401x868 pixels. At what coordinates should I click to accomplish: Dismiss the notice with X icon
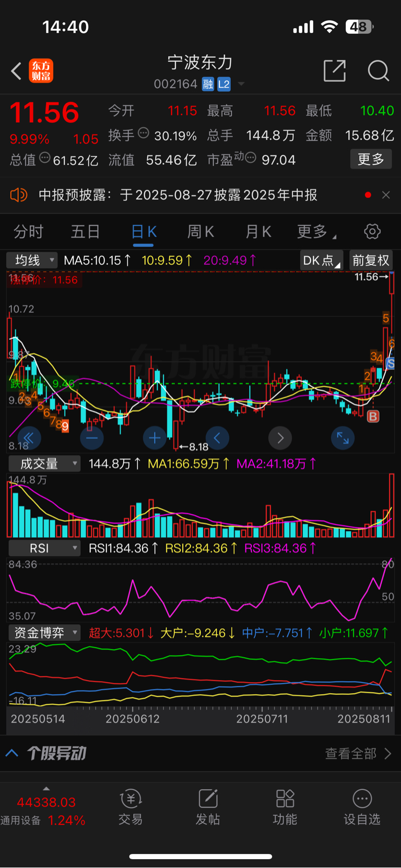click(386, 195)
